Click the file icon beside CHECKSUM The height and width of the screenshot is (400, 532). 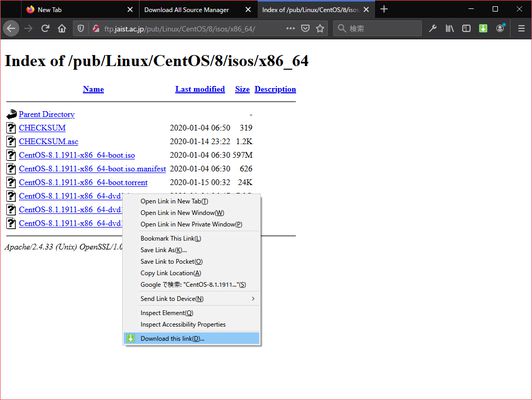click(11, 128)
